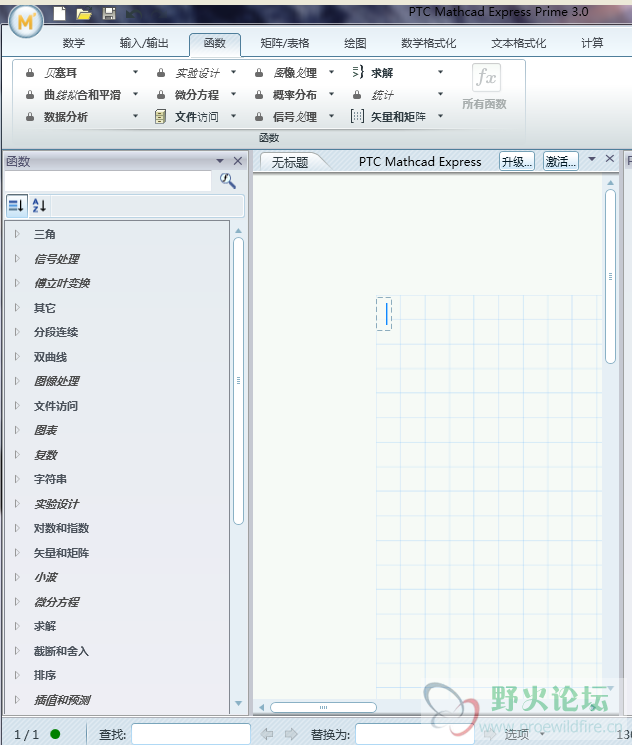Sort function list by category
Screen dimensions: 632x745
(16, 206)
